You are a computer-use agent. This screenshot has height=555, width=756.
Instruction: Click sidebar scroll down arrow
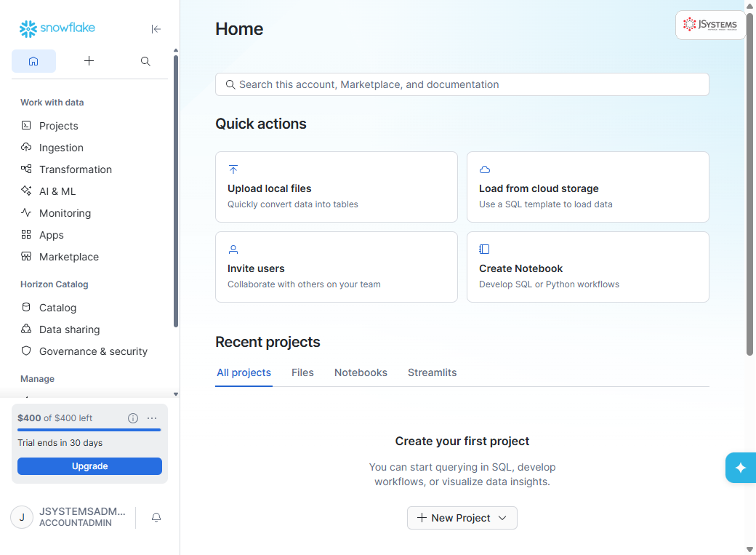(176, 394)
